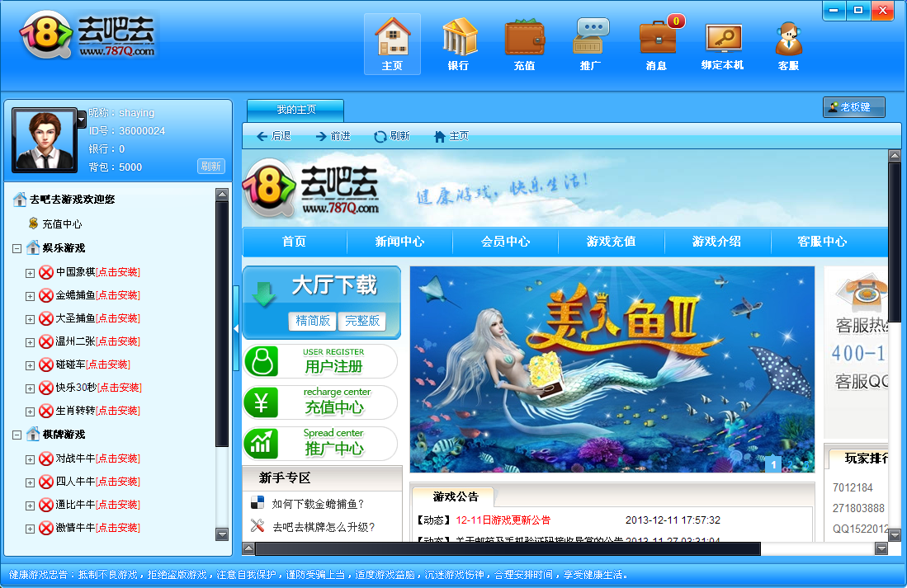Click the left panel collapse handle
This screenshot has width=907, height=588.
tap(236, 328)
